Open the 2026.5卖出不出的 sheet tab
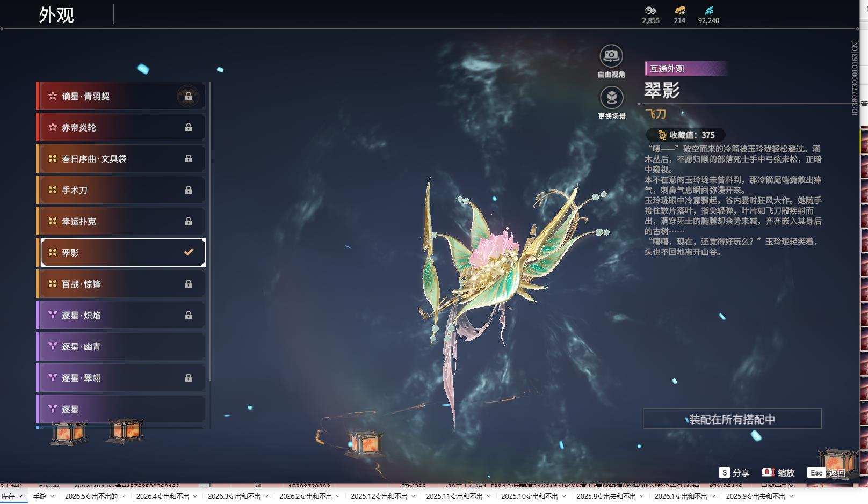Image resolution: width=868 pixels, height=504 pixels. pyautogui.click(x=91, y=496)
